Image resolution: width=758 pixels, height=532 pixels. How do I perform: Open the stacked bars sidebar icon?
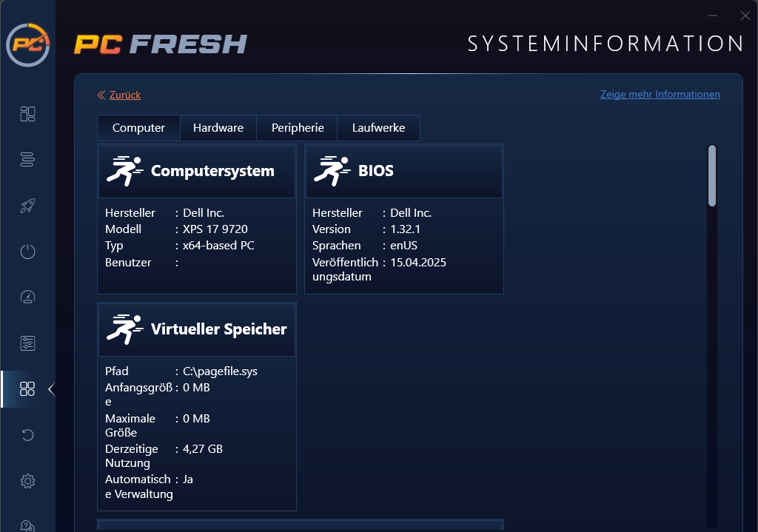pyautogui.click(x=27, y=160)
